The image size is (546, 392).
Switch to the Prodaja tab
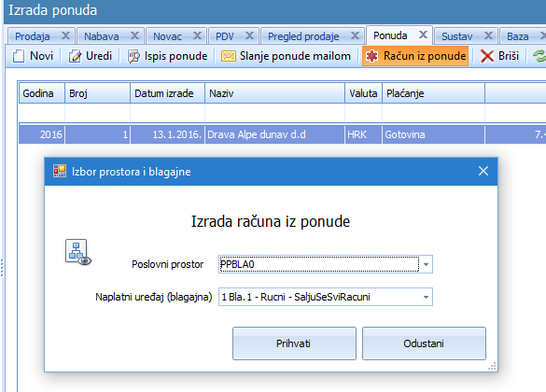point(33,36)
